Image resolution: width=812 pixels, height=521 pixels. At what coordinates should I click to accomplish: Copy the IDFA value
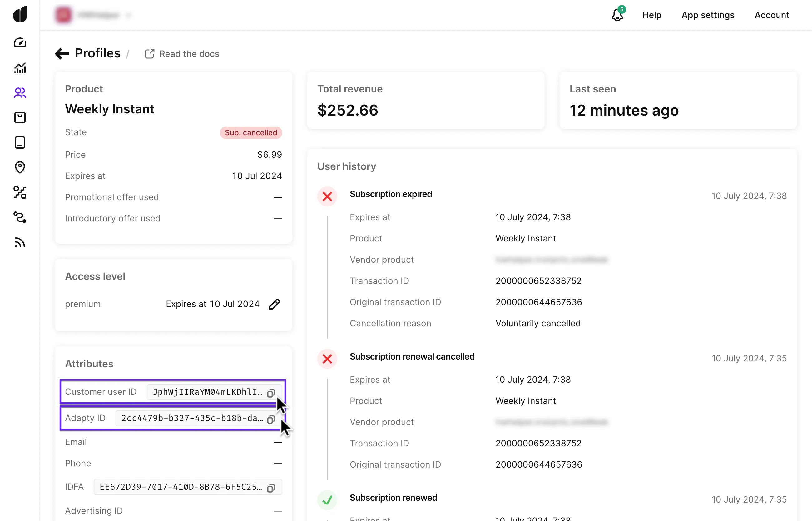pos(271,488)
